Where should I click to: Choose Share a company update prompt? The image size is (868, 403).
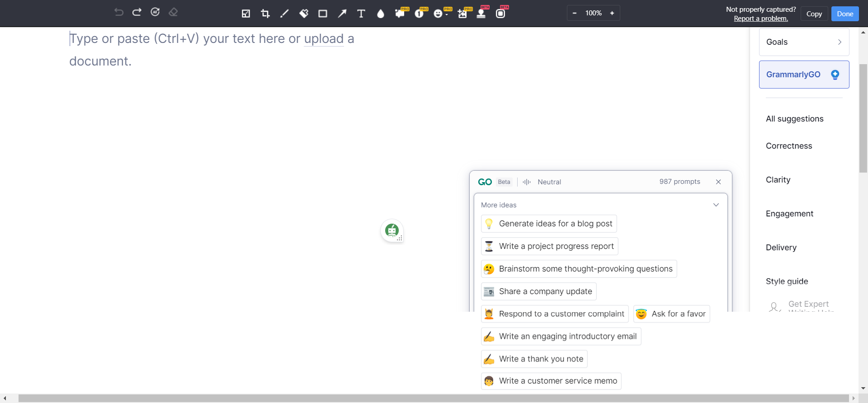538,291
